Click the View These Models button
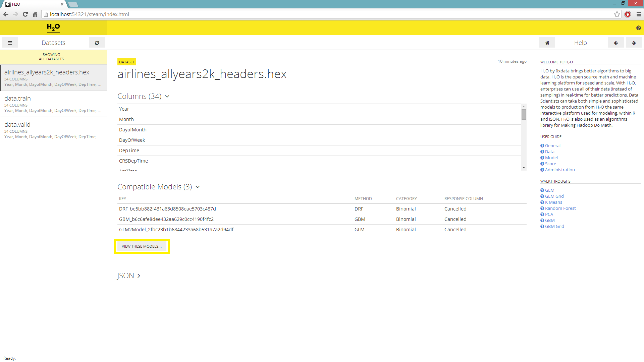This screenshot has height=362, width=644. 142,246
